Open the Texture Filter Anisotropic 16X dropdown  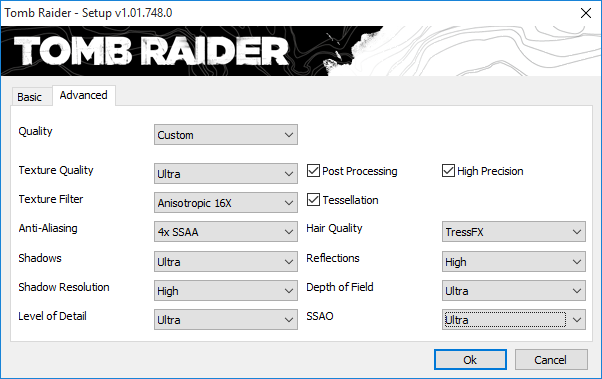point(226,203)
